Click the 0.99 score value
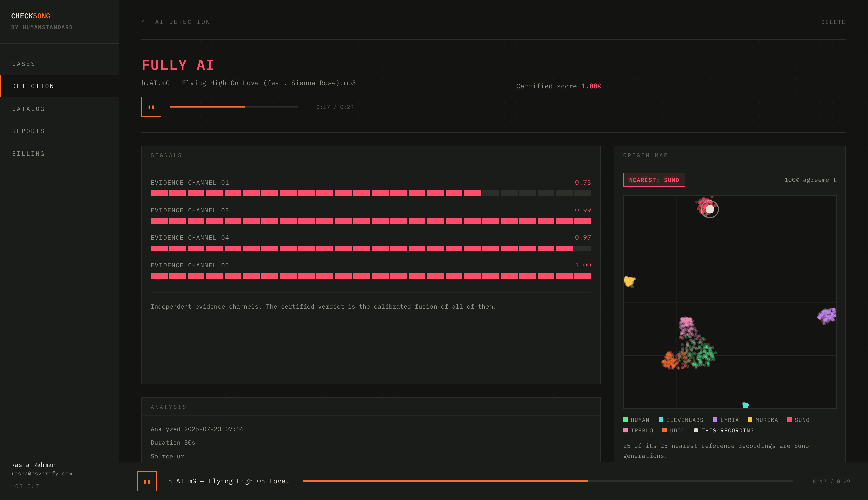This screenshot has height=500, width=868. point(583,210)
